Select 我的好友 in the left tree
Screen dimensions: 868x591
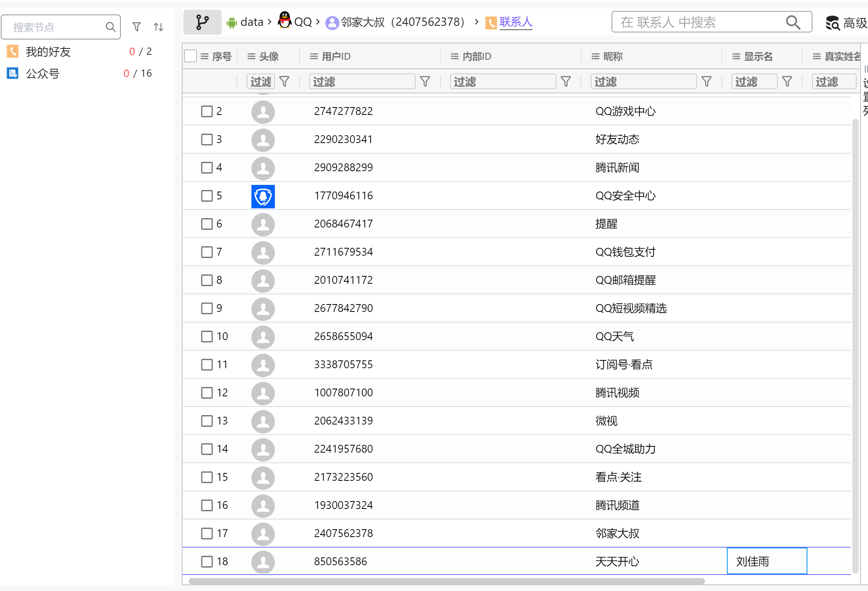pos(48,52)
